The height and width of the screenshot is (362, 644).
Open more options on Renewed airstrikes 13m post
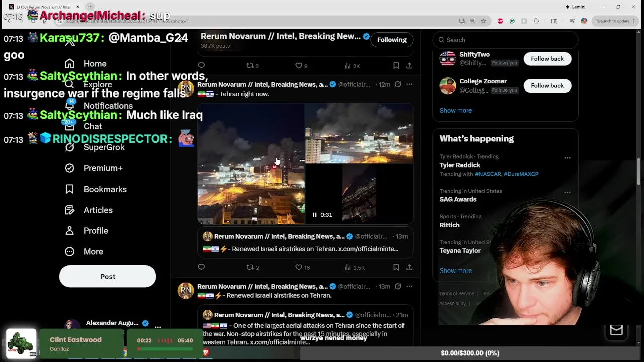tap(409, 286)
